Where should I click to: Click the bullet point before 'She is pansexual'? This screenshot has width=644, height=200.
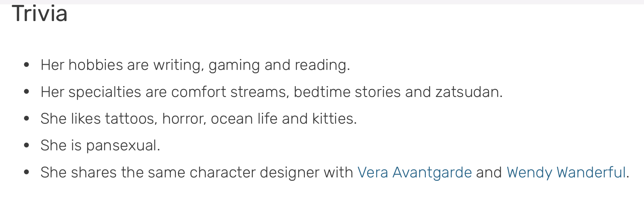(26, 145)
